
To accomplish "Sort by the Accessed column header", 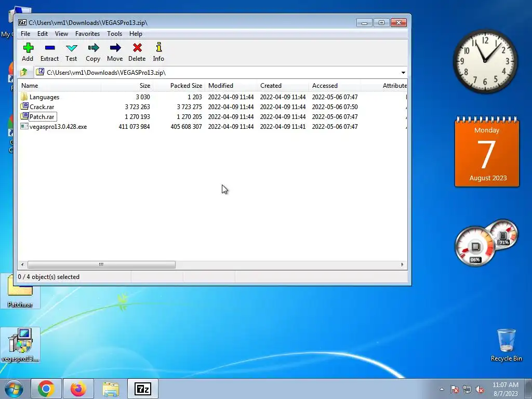I will tap(335, 86).
